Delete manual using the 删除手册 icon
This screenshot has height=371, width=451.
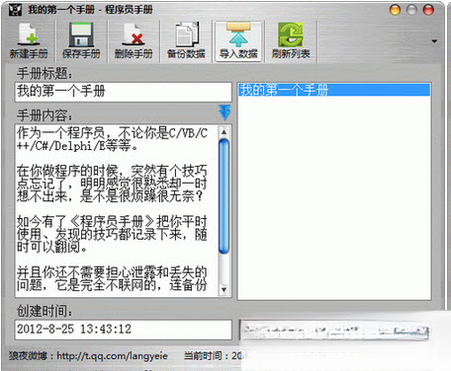133,41
